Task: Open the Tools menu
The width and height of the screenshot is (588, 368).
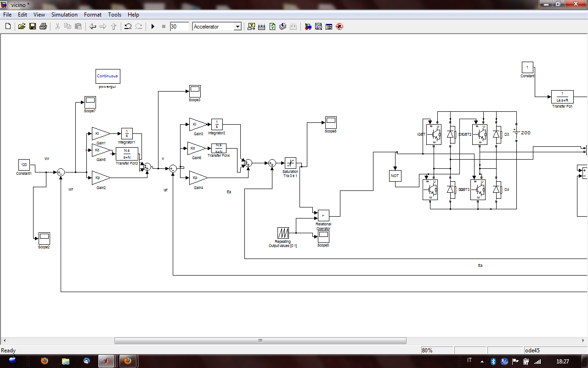Action: click(x=115, y=15)
